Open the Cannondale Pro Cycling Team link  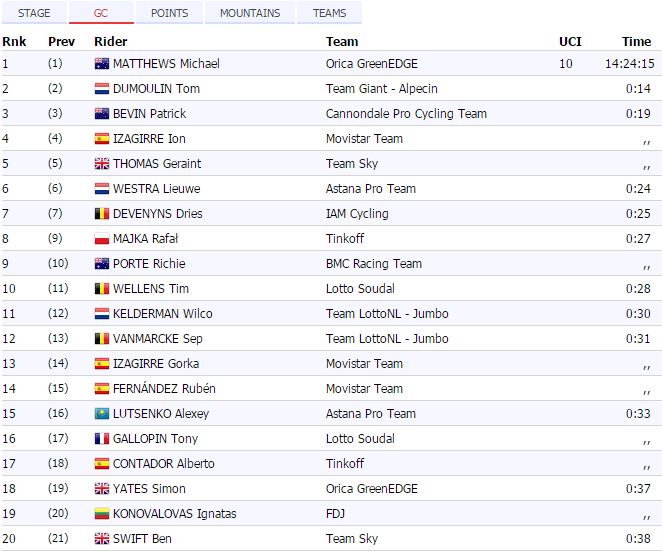click(406, 114)
